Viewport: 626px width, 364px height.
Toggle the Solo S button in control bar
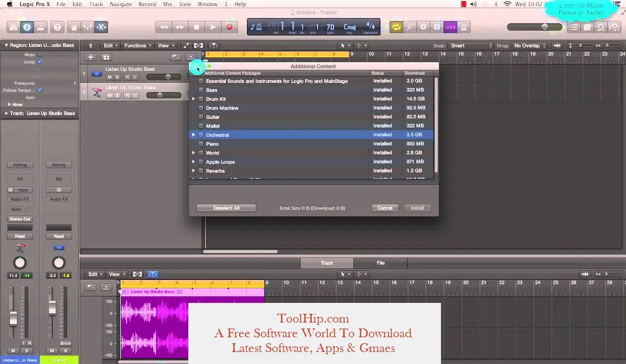437,27
